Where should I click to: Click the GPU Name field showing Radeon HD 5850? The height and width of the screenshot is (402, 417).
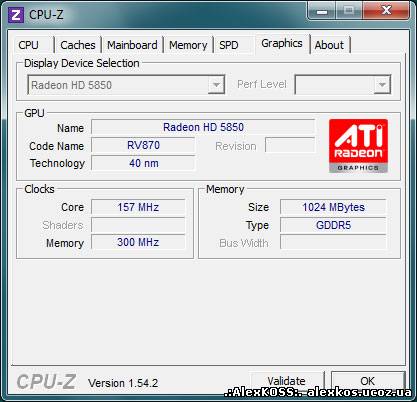[x=203, y=127]
